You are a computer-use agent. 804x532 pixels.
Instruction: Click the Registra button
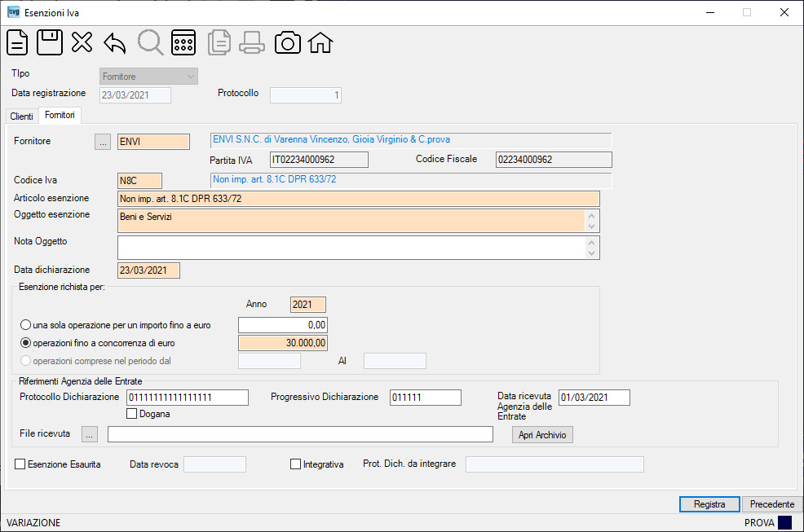pos(709,504)
